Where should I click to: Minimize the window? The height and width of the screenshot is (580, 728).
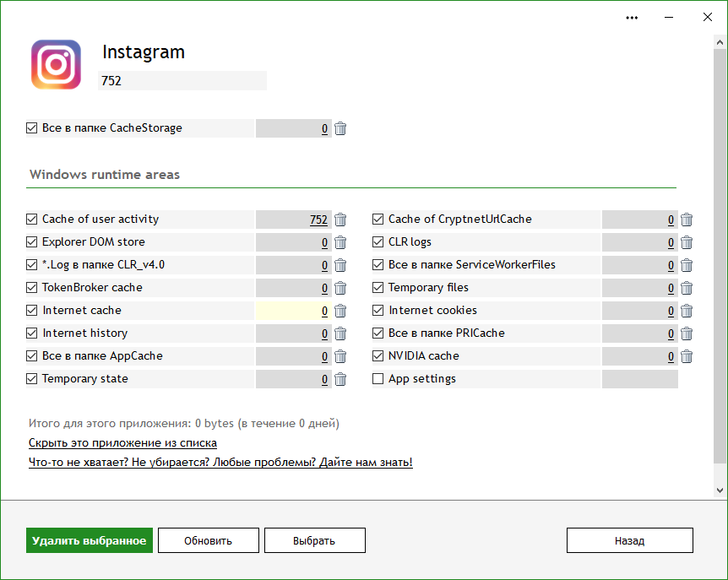[x=669, y=18]
